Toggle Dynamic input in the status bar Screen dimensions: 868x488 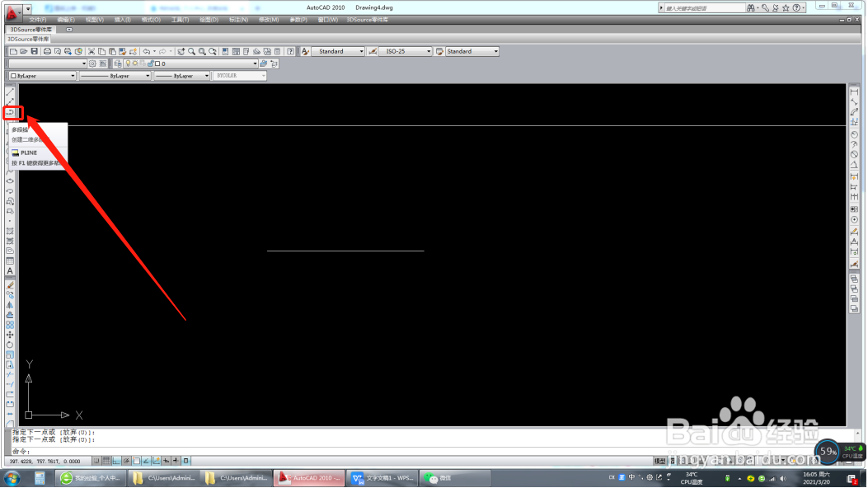click(166, 461)
